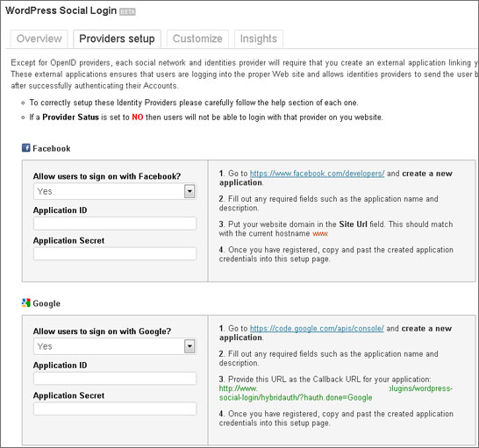Click the 'Provider Satus' bold text

point(70,117)
